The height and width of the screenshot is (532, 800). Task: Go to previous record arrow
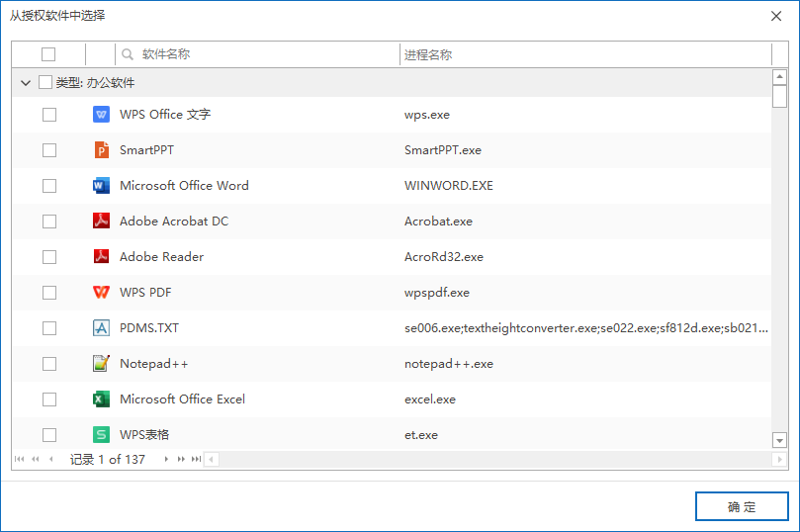50,459
